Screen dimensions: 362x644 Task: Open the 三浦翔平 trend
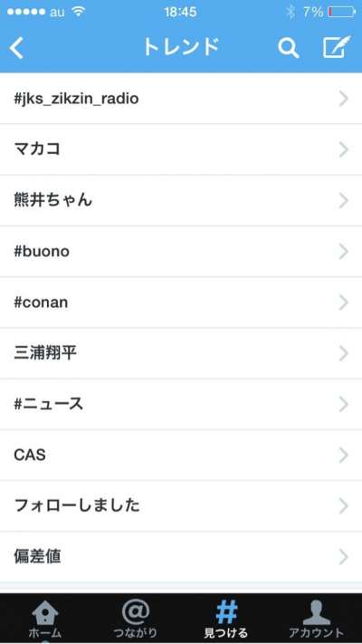[x=181, y=353]
